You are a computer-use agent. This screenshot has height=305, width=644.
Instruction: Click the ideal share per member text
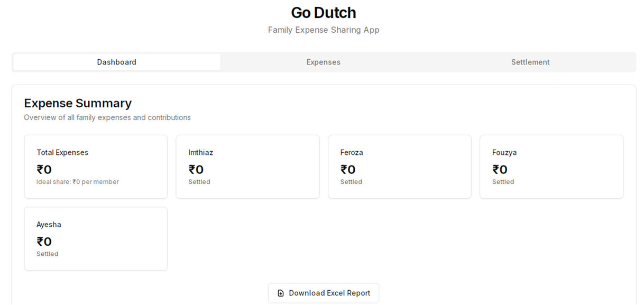point(78,181)
